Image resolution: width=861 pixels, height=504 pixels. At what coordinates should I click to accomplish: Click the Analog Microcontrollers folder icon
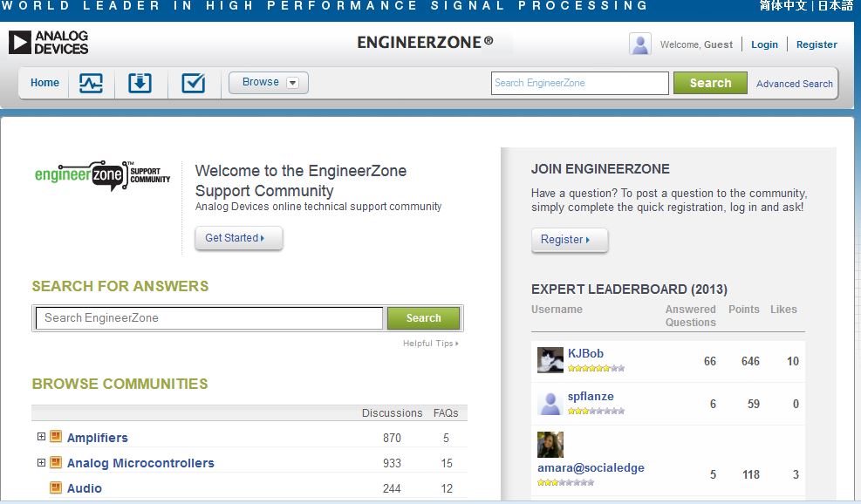[56, 462]
